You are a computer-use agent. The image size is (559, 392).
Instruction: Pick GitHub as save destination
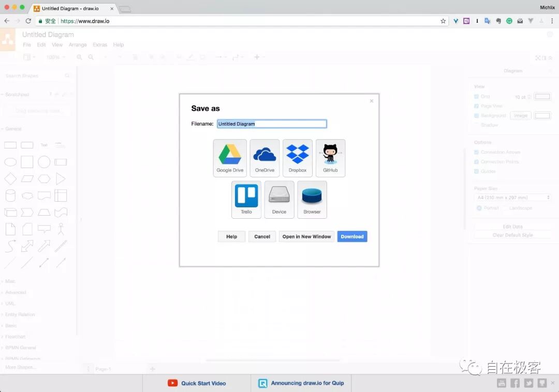tap(330, 158)
